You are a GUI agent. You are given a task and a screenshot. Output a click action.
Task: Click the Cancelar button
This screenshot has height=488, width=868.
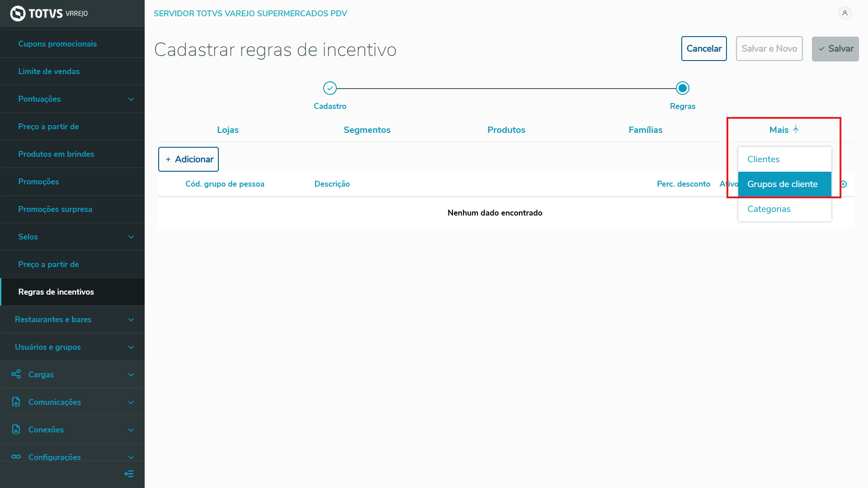click(x=703, y=48)
